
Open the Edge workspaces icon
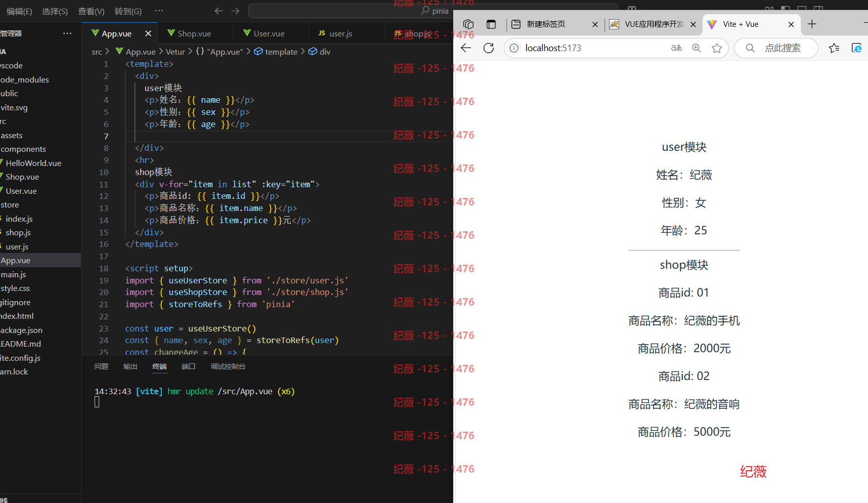[x=468, y=24]
